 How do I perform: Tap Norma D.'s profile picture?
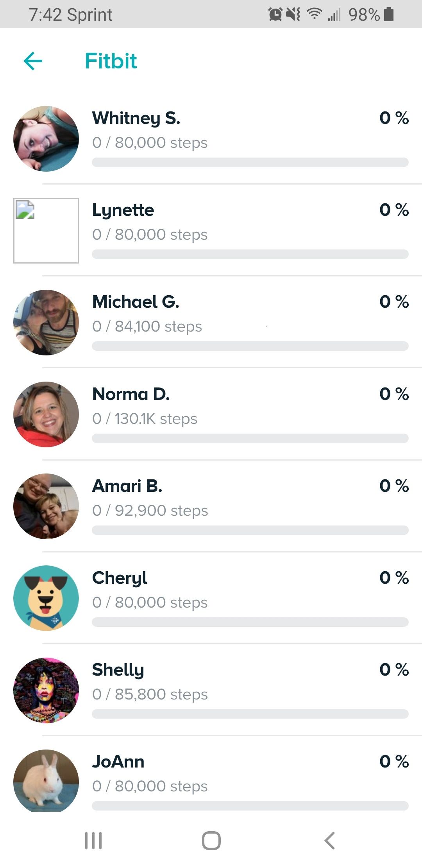pos(46,414)
